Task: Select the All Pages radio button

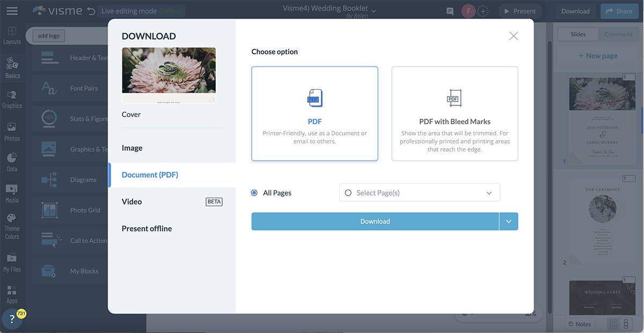Action: click(x=254, y=193)
